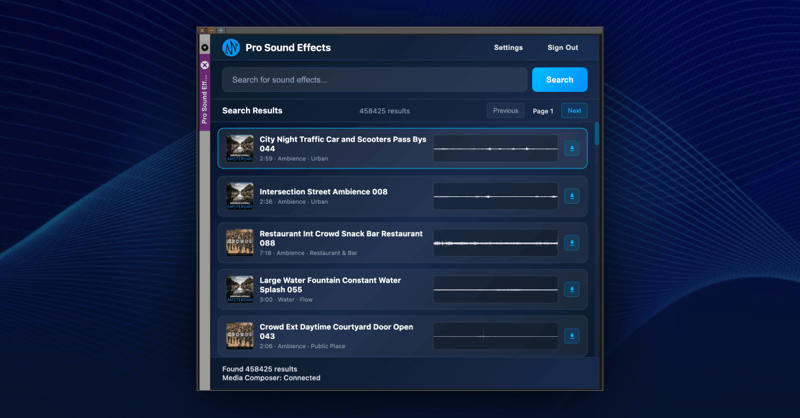This screenshot has width=800, height=418.
Task: Open Restaurant Int Crowd Snack Bar thumbnail
Action: [x=240, y=243]
